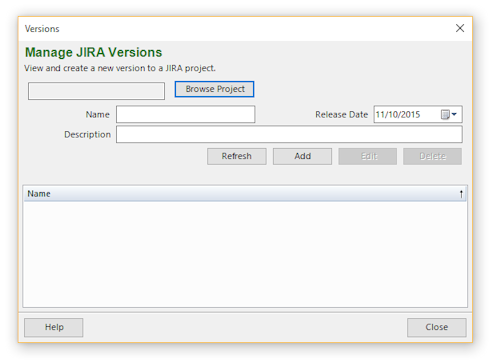This screenshot has width=493, height=363.
Task: Click into the Name input field
Action: pos(186,114)
